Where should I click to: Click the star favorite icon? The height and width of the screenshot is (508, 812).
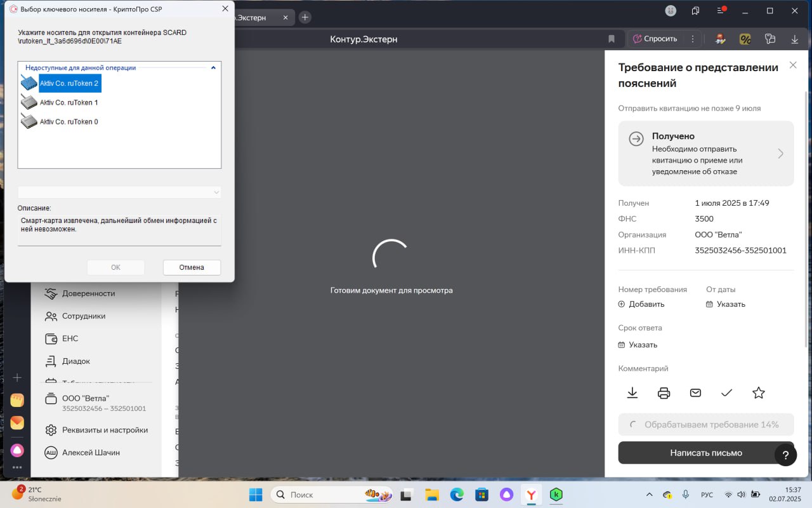coord(759,393)
